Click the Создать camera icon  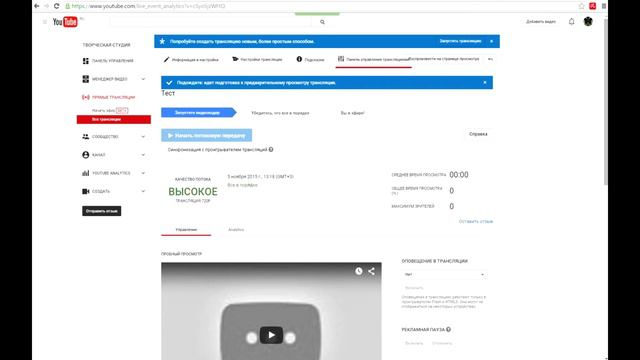click(x=86, y=191)
